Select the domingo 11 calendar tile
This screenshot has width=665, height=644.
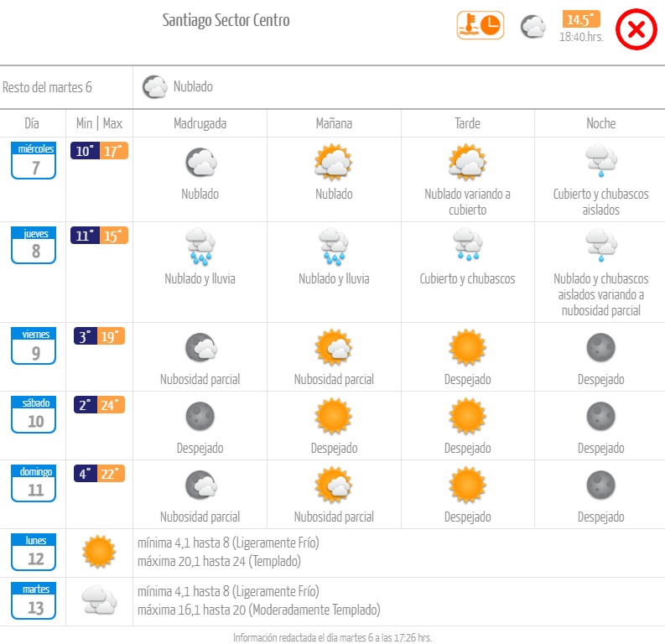point(34,483)
